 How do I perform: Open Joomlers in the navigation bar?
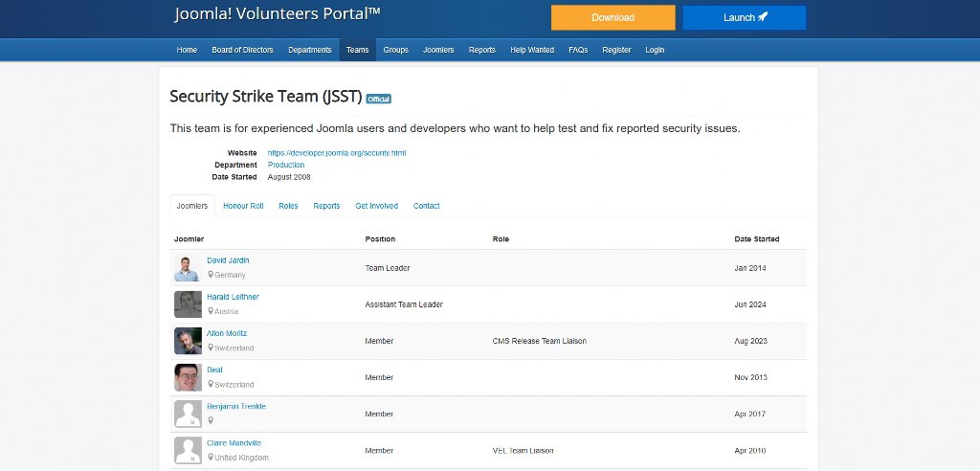tap(438, 50)
